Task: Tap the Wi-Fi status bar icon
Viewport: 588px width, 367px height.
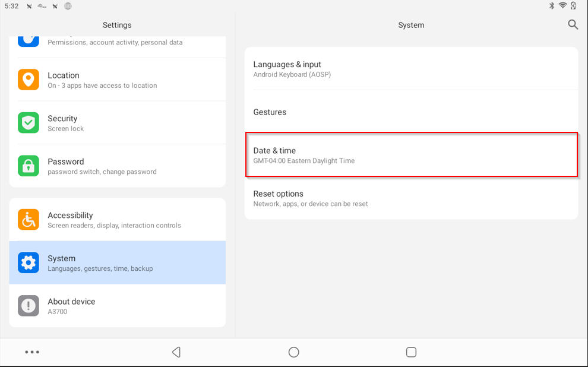Action: (562, 6)
